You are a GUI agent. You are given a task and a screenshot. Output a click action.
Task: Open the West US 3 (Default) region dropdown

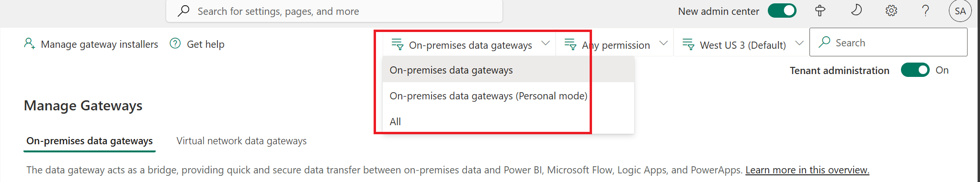coord(741,45)
